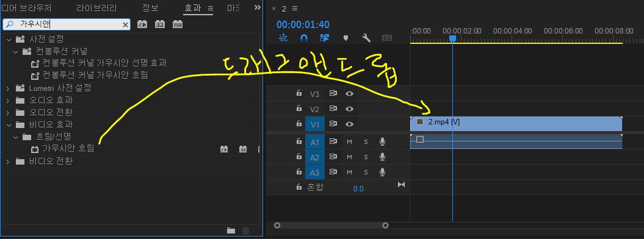
Task: Collapse the 컨볼루션 커널 folder
Action: point(15,52)
